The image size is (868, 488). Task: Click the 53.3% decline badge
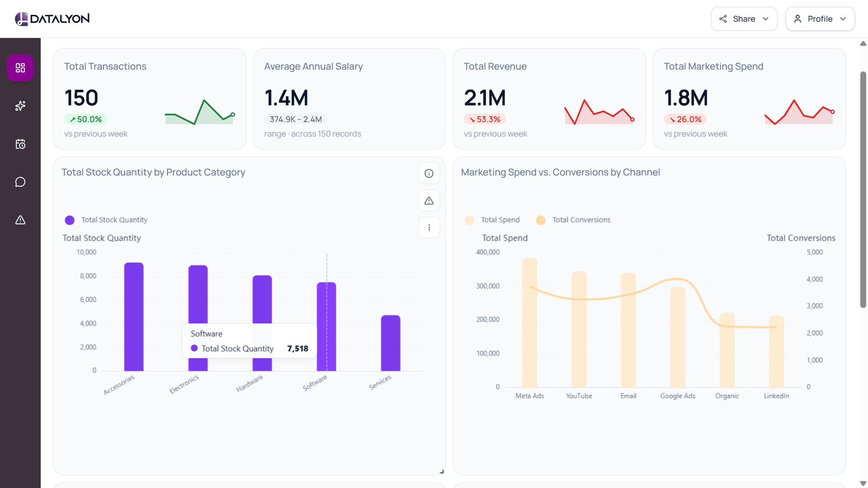click(485, 119)
